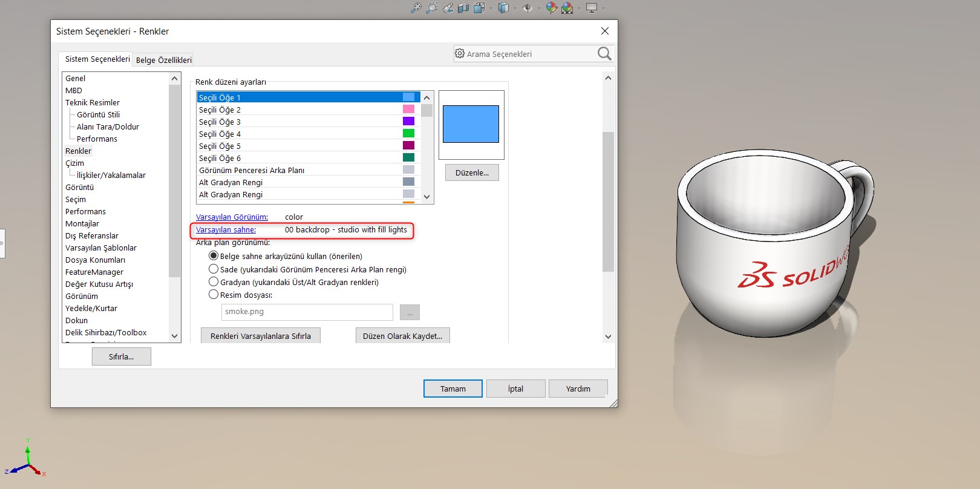Click the Düzenle... button
This screenshot has height=489, width=980.
[x=472, y=172]
